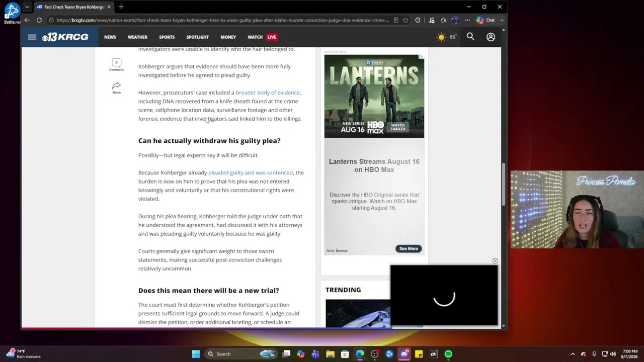The height and width of the screenshot is (362, 644).
Task: Open the KRCG hamburger menu
Action: tap(32, 37)
